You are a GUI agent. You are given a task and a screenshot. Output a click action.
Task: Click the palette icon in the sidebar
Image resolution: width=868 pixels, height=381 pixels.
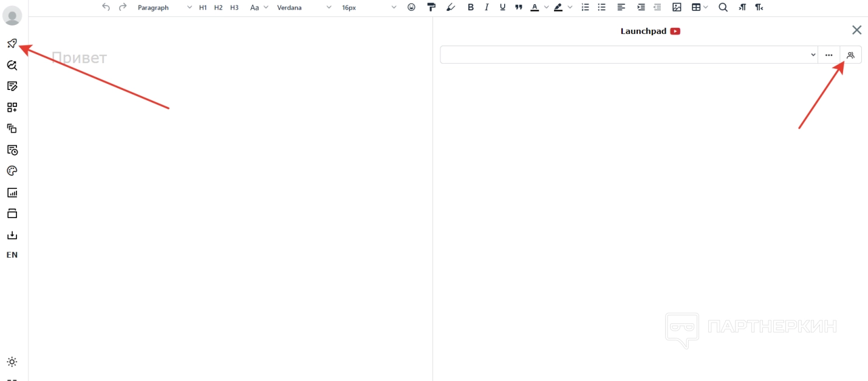(12, 171)
